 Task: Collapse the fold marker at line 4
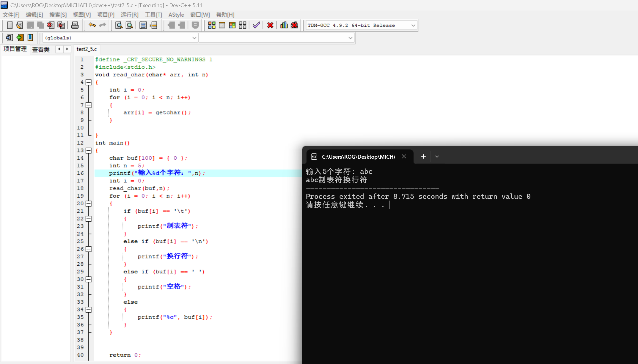(89, 82)
